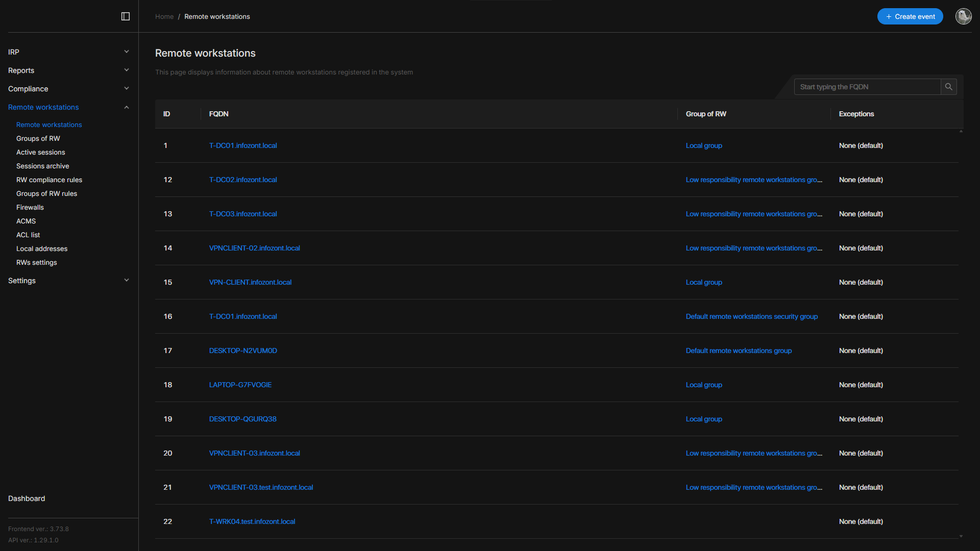The width and height of the screenshot is (980, 551).
Task: Collapse the sidebar panel icon
Action: (x=126, y=16)
